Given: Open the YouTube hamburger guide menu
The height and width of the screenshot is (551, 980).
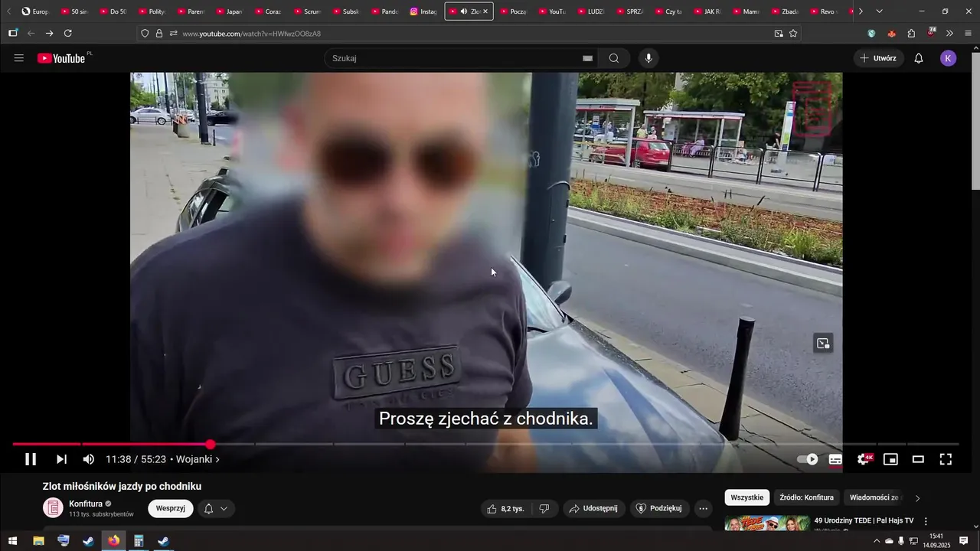Looking at the screenshot, I should [x=19, y=58].
